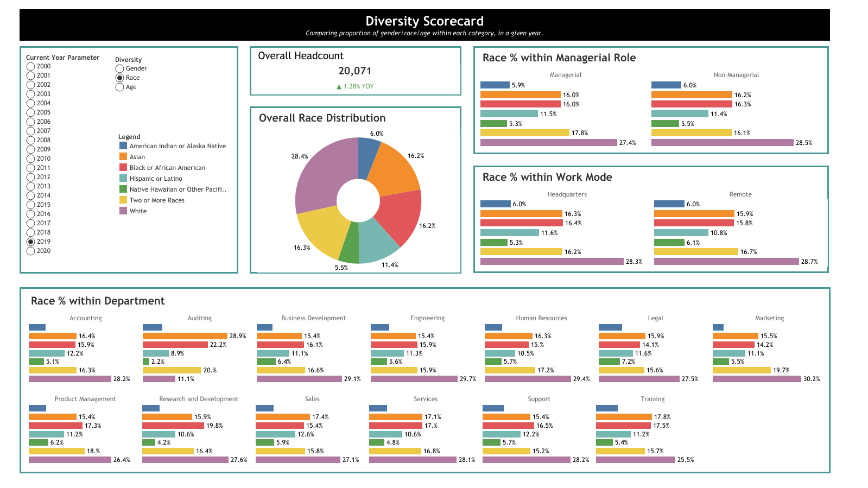Select the 2020 year radio button
The width and height of the screenshot is (868, 488).
pos(31,251)
